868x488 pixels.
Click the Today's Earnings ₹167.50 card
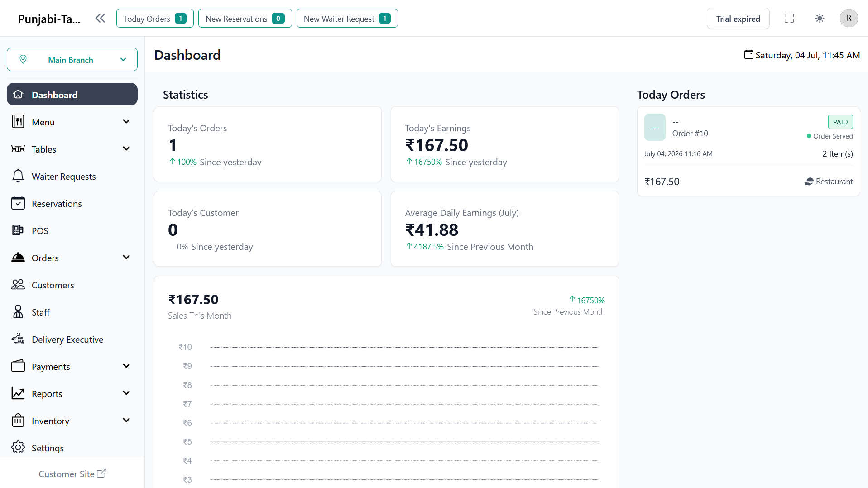click(505, 144)
